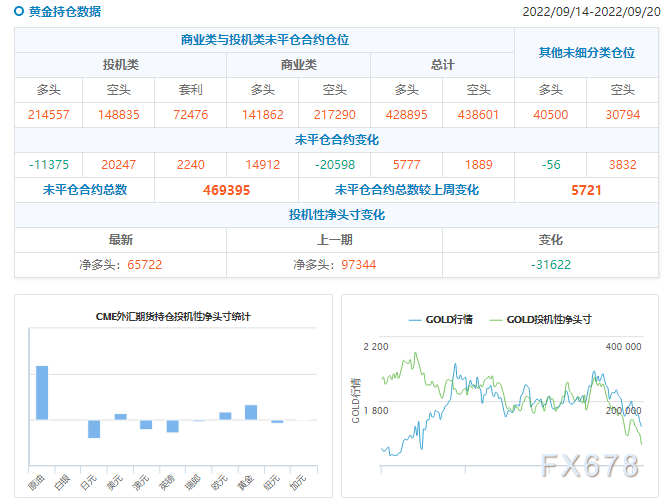Click the 加元 axis label
Screen dimensions: 669x501
[298, 483]
